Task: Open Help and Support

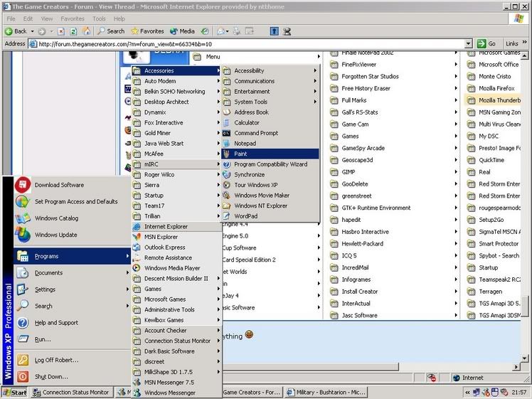Action: pyautogui.click(x=73, y=323)
